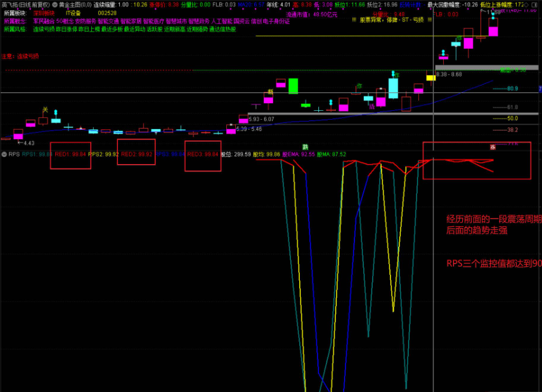Image resolution: width=542 pixels, height=392 pixels.
Task: Click the 5.93 - 6.07 gap label
Action: [261, 119]
